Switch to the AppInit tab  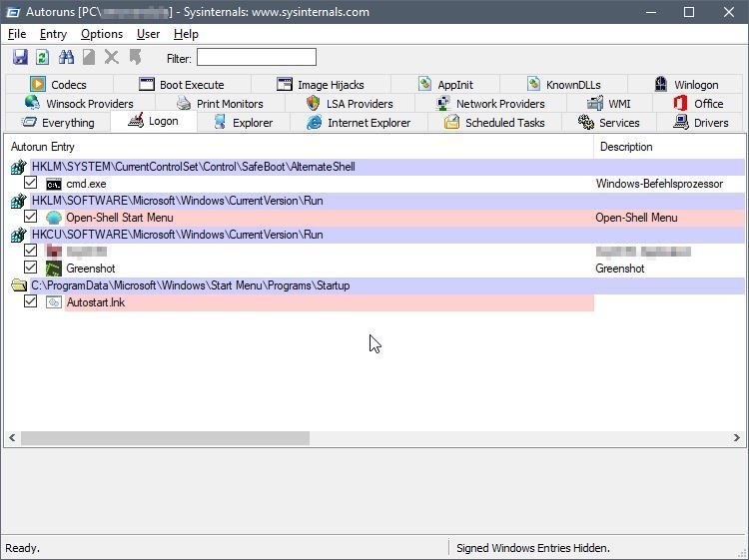445,85
